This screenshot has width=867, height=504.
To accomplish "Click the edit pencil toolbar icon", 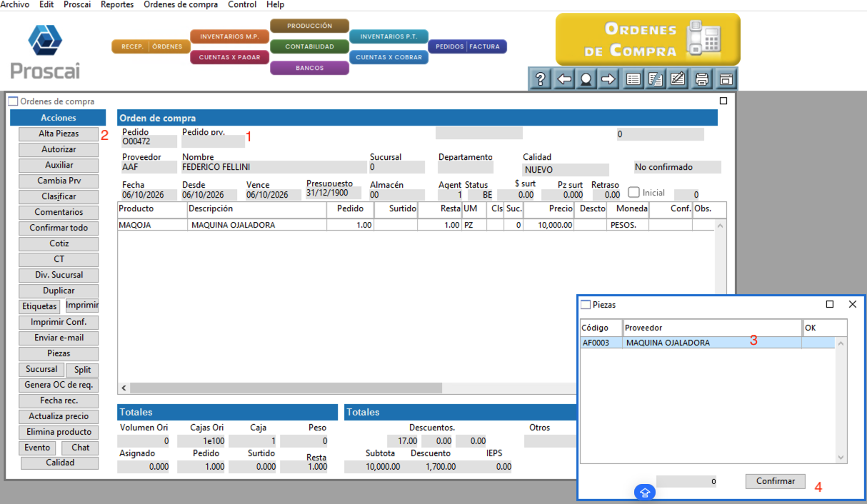I will 678,79.
